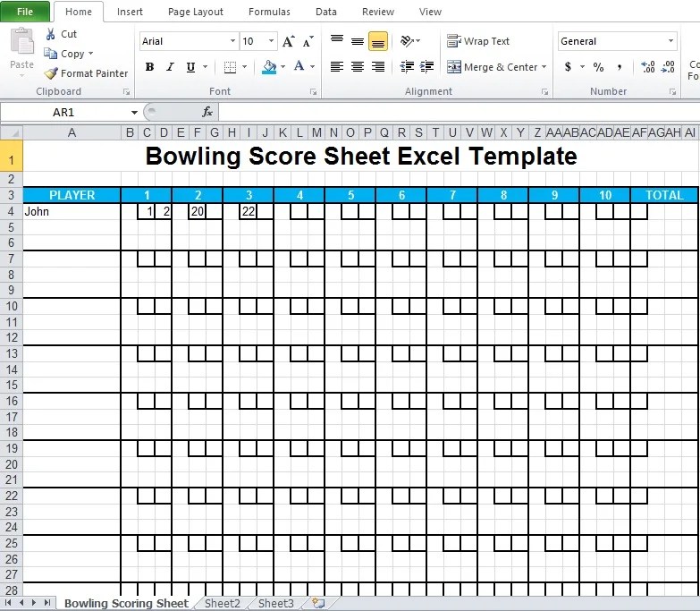Click the Accounting dollar format icon

[x=568, y=67]
